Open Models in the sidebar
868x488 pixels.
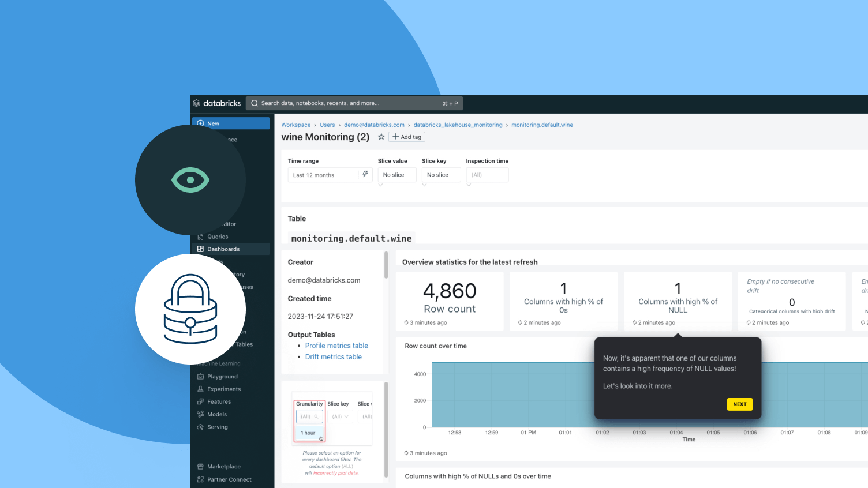217,415
